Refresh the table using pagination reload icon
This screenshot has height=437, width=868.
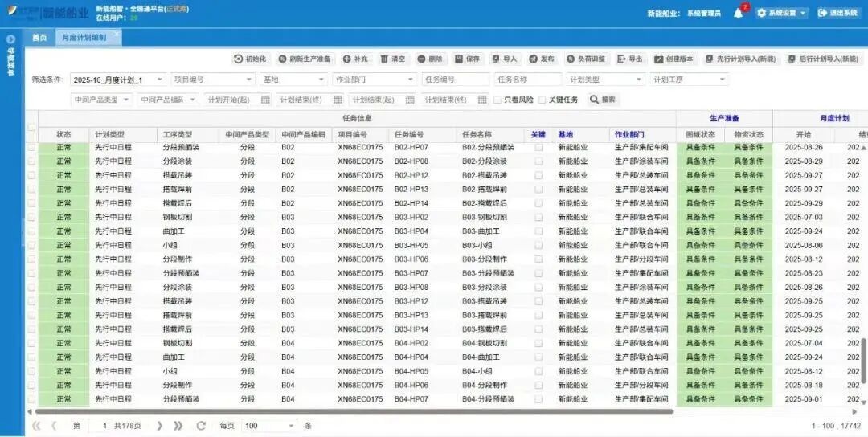click(x=201, y=426)
